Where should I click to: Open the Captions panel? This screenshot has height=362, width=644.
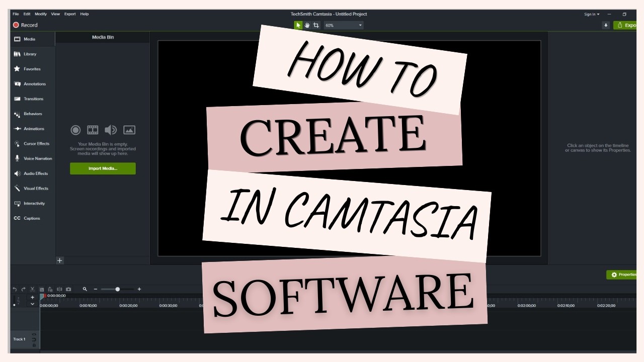point(33,218)
